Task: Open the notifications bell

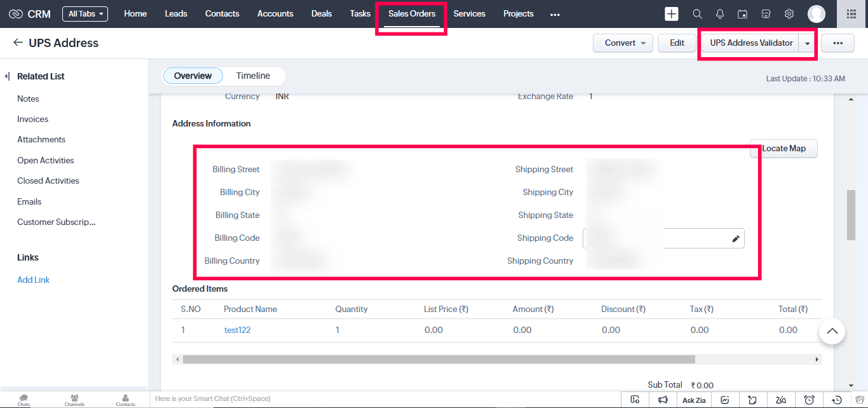Action: [x=720, y=14]
